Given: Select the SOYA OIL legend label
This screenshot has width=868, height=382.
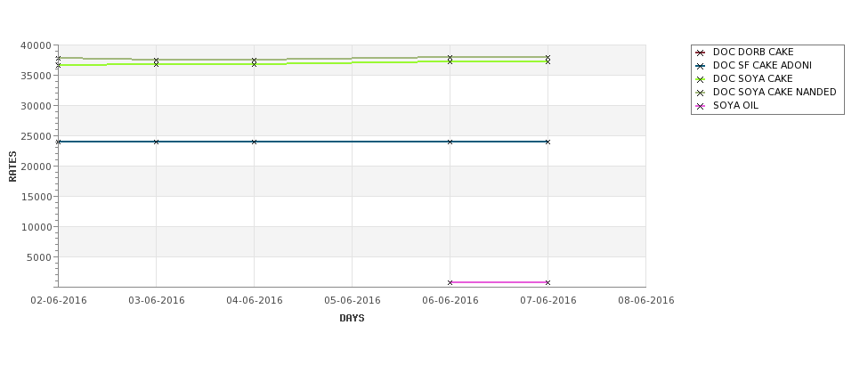Looking at the screenshot, I should pos(735,105).
